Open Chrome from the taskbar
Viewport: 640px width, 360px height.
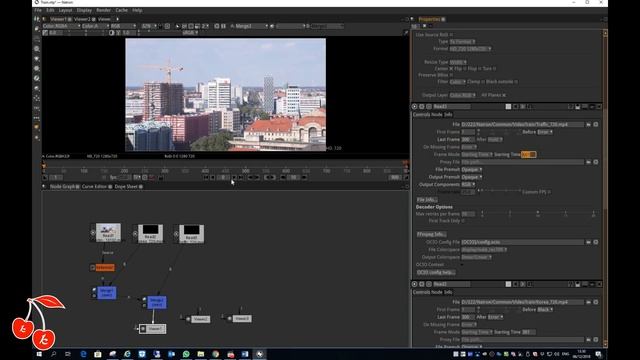coord(216,354)
